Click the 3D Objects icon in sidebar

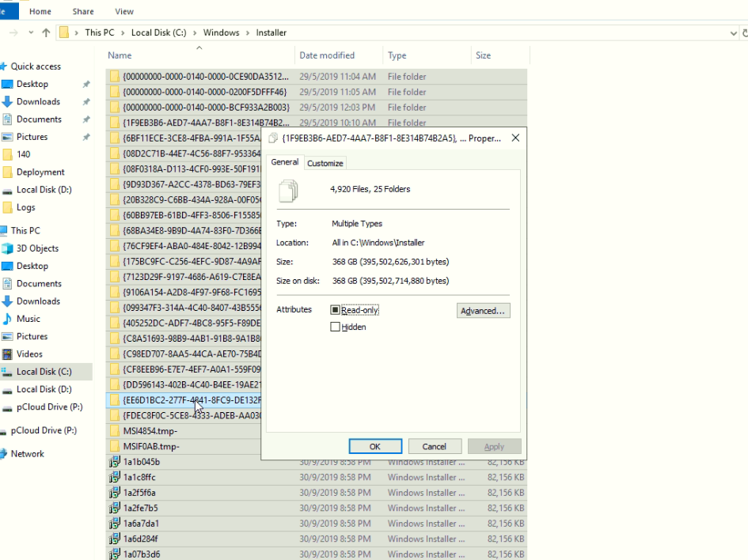(8, 248)
